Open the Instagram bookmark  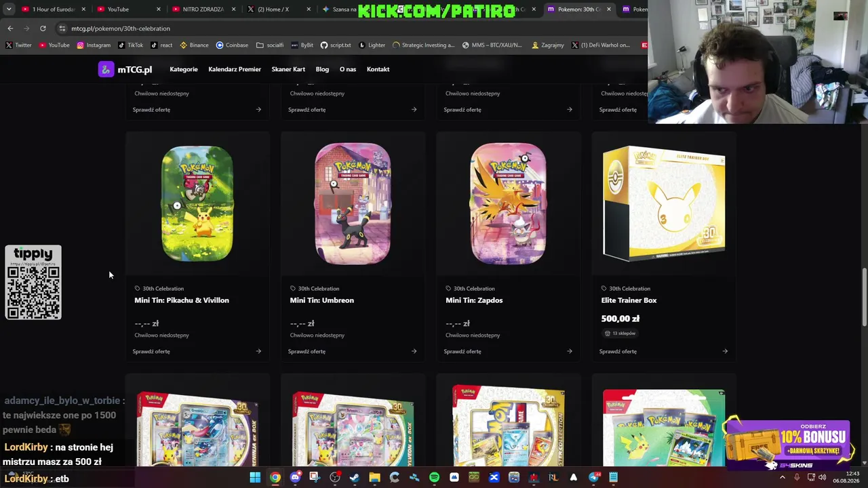tap(94, 45)
